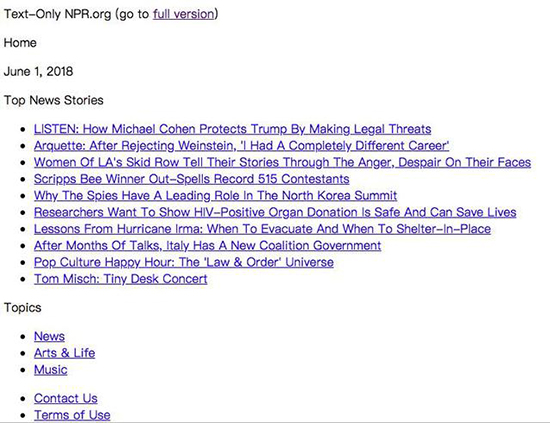Open Hurricane Irma lessons story
Screen dimensions: 550x423
(x=262, y=229)
